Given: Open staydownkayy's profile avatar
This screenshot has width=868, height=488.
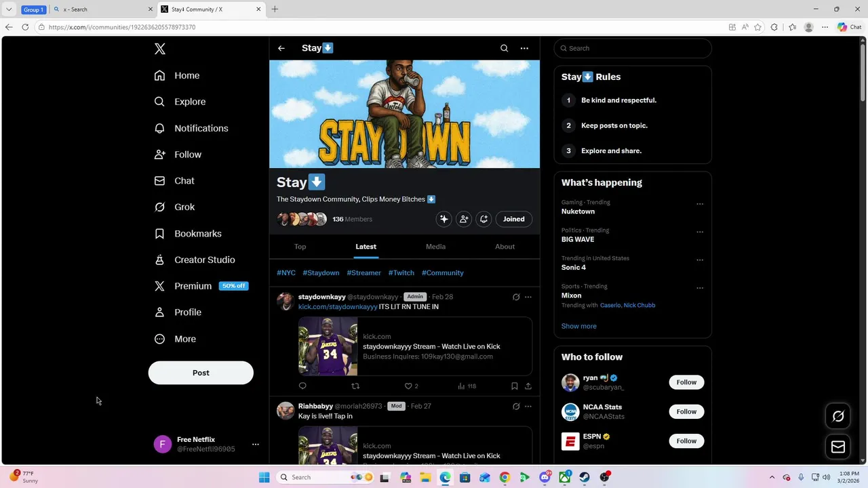Looking at the screenshot, I should 285,302.
